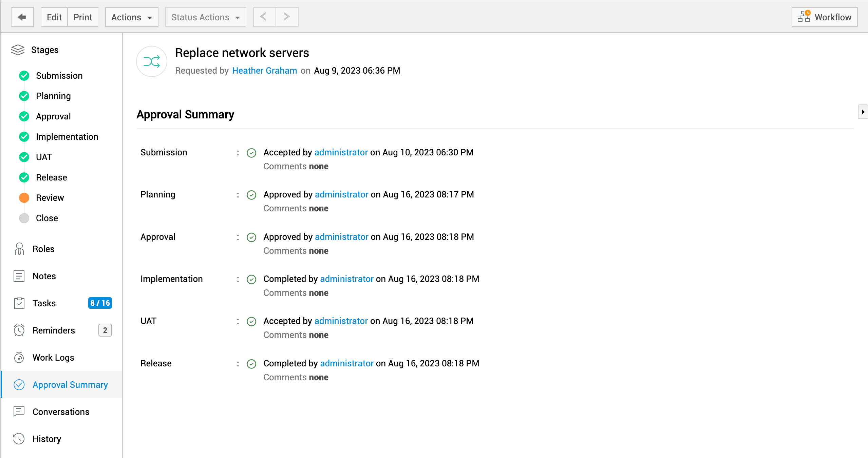
Task: Select the UAT stage in sidebar
Action: 44,157
